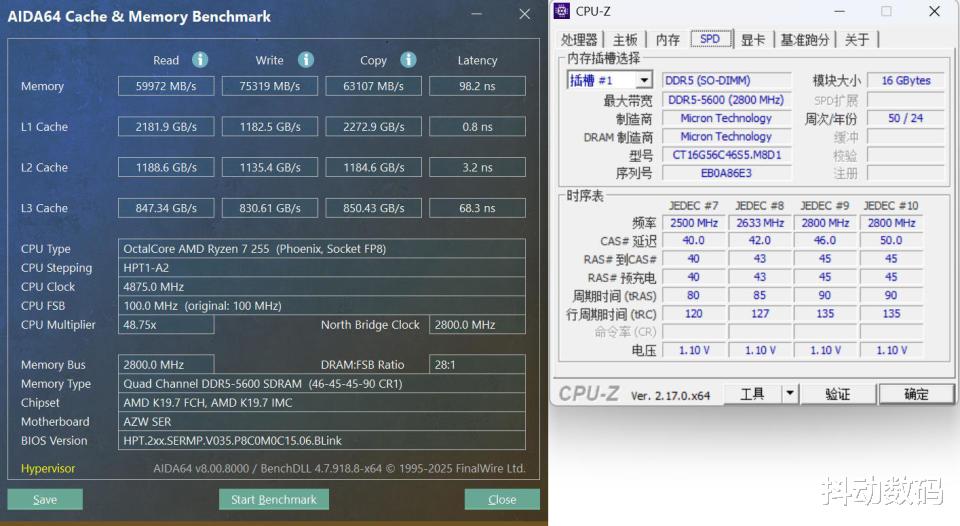Click the L2 Cache Read value 1188.6 GB/s

166,167
